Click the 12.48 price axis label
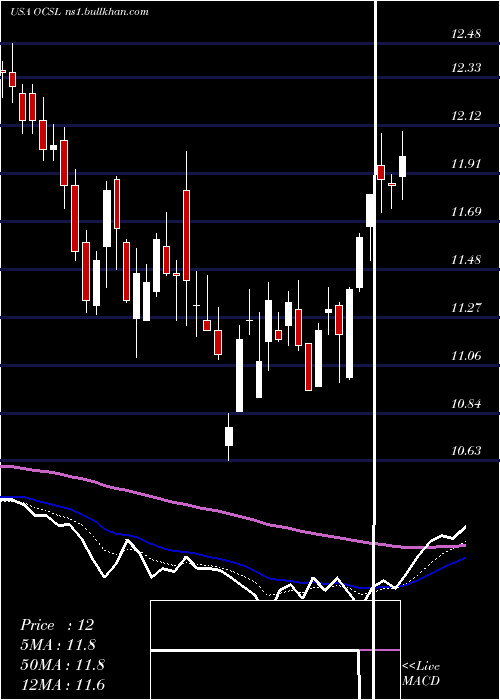500x700 pixels. point(466,33)
